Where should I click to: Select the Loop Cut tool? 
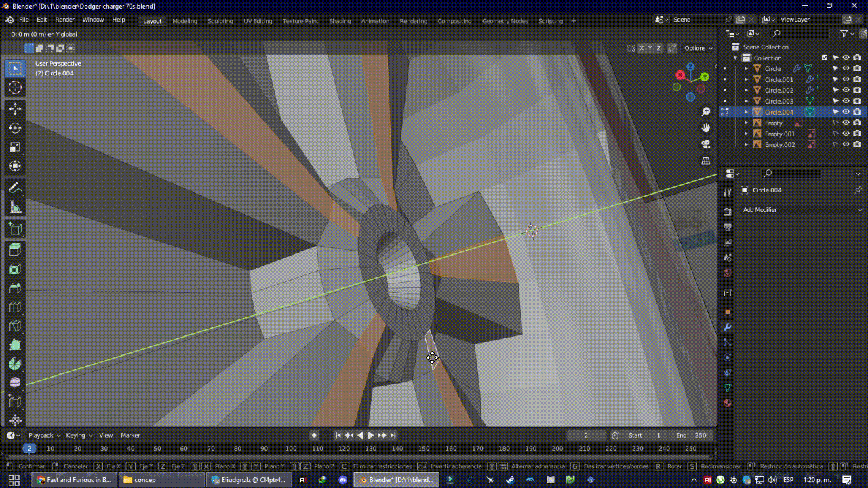15,307
